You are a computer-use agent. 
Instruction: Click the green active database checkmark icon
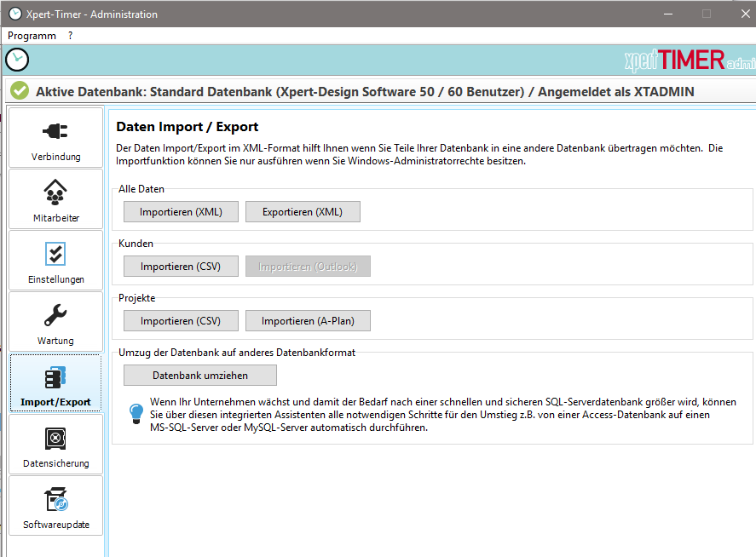coord(18,90)
